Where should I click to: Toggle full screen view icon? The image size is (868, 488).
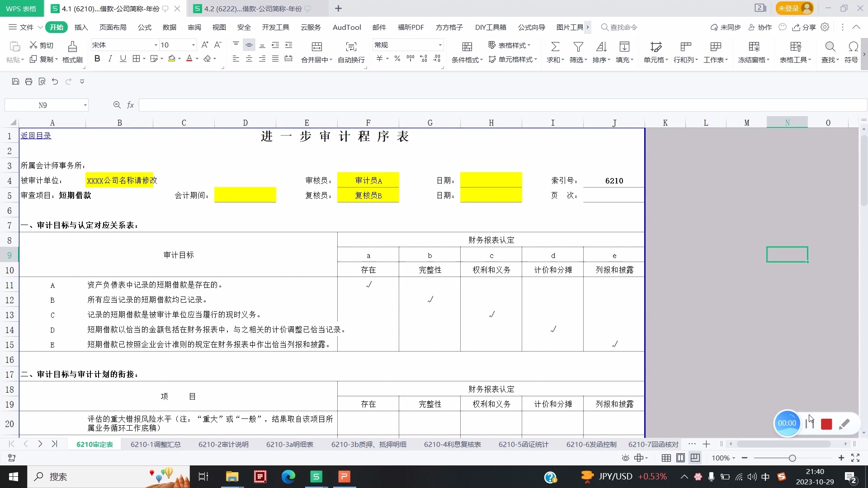[855, 458]
